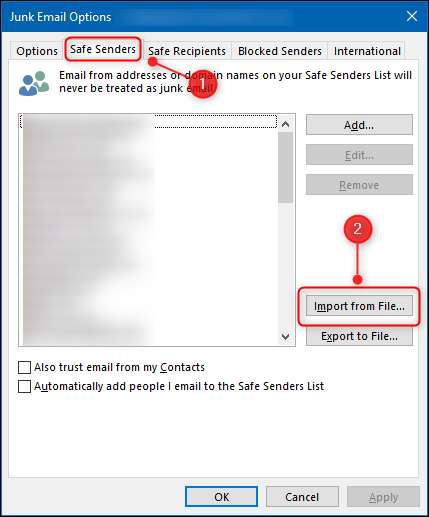Image resolution: width=429 pixels, height=517 pixels.
Task: Switch to the Options tab
Action: pos(37,51)
